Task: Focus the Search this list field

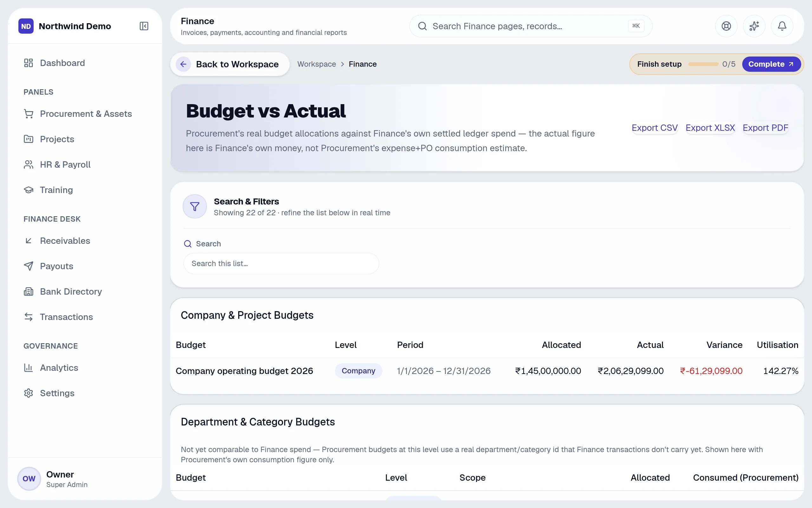Action: point(281,264)
